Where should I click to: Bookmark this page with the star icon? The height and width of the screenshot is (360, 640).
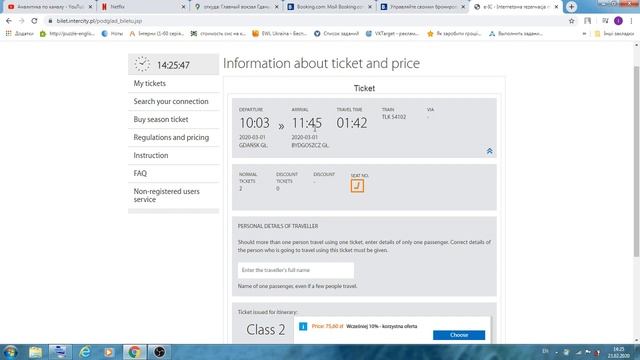tap(571, 21)
